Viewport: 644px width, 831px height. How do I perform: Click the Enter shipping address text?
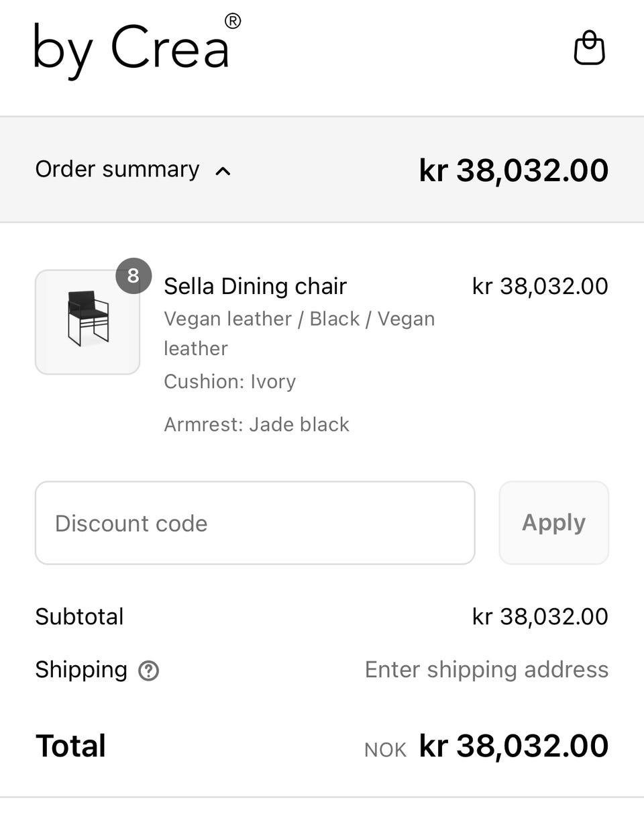click(x=486, y=669)
